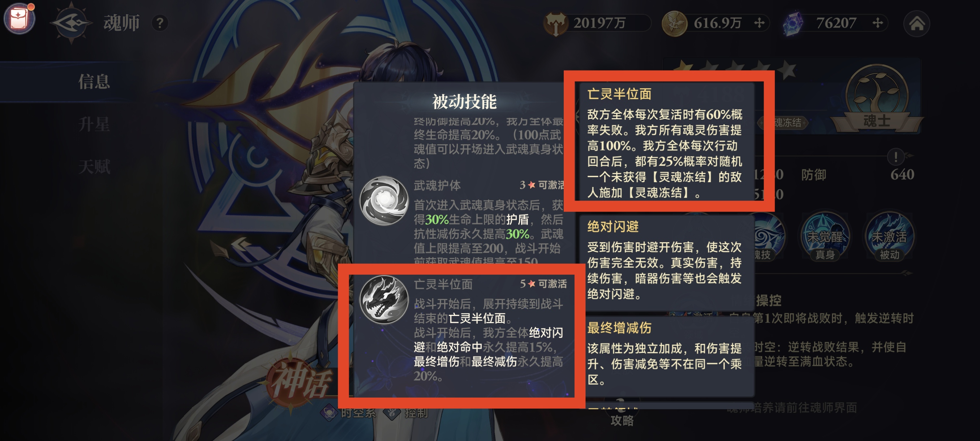980x441 pixels.
Task: Tap the 亡灵半位面 dragon skill icon
Action: pyautogui.click(x=384, y=299)
